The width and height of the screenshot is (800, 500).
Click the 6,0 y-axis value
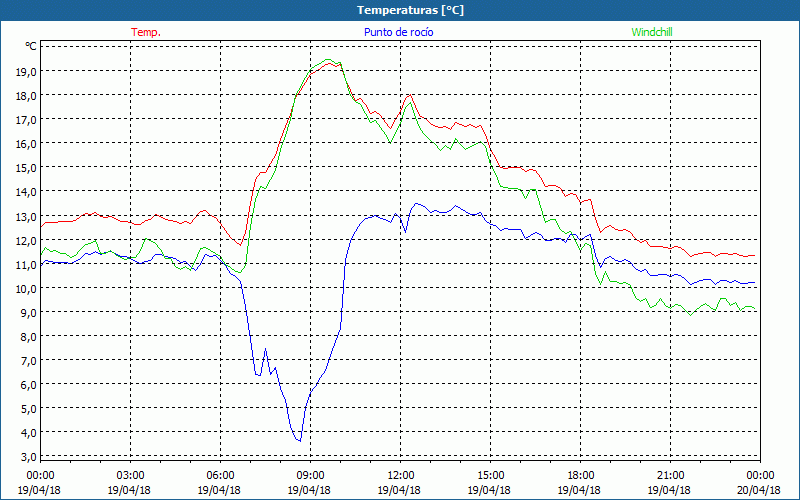(x=29, y=385)
